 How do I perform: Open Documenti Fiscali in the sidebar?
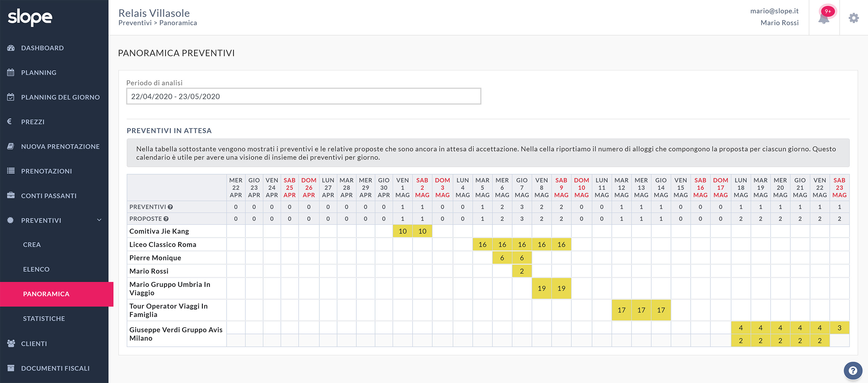pyautogui.click(x=55, y=368)
